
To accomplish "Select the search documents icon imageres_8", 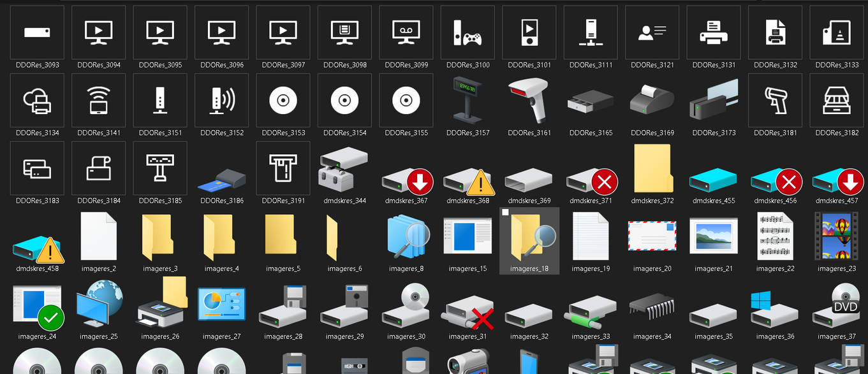I will click(406, 240).
